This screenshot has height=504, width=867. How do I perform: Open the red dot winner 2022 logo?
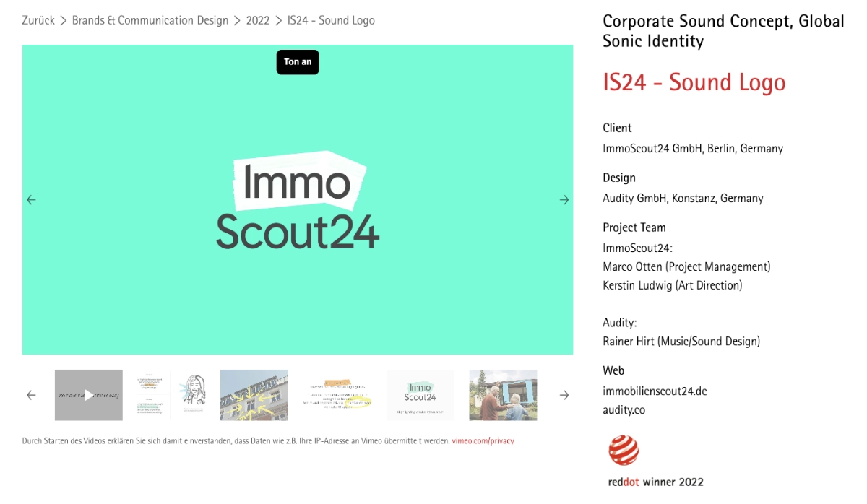click(x=655, y=461)
